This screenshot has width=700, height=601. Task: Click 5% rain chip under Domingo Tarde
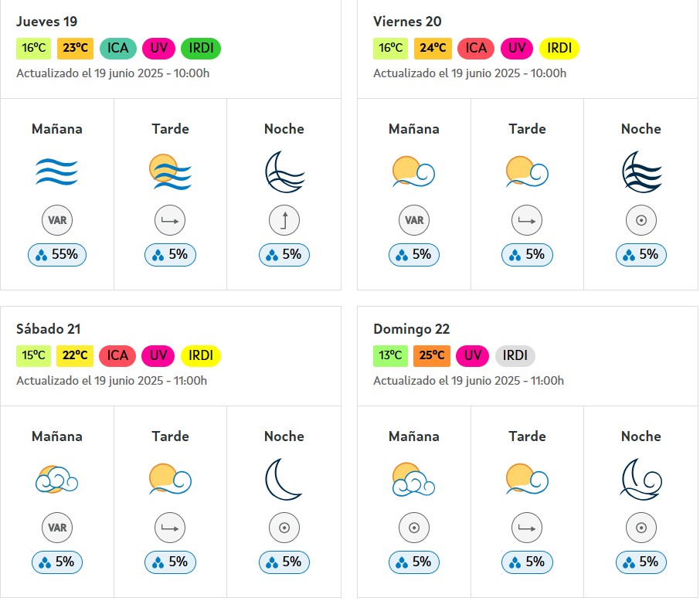[x=527, y=562]
